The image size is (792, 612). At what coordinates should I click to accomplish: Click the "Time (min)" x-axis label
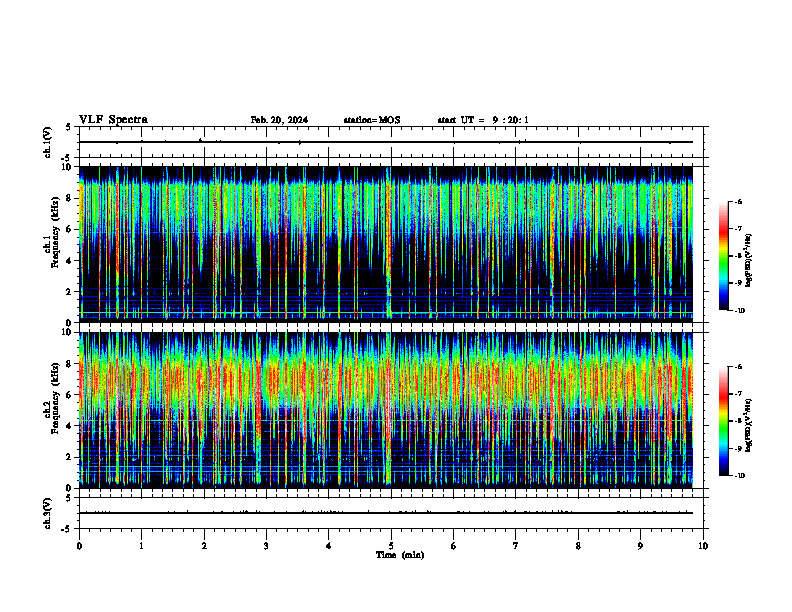(400, 555)
